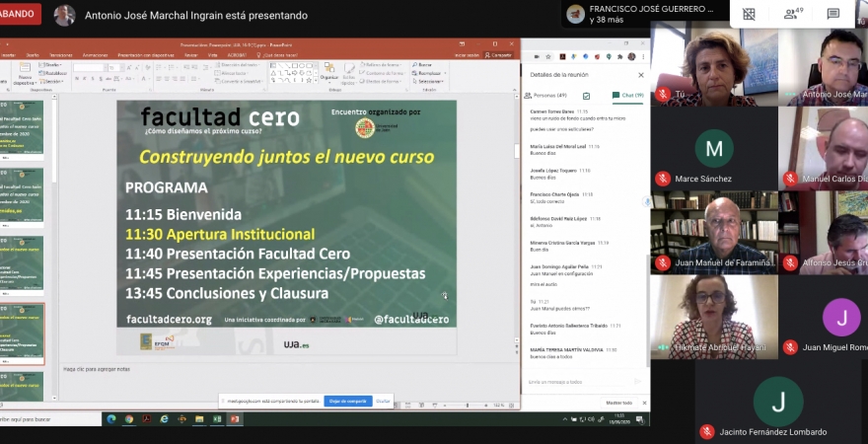Open the activities tab checkmark icon

point(586,96)
